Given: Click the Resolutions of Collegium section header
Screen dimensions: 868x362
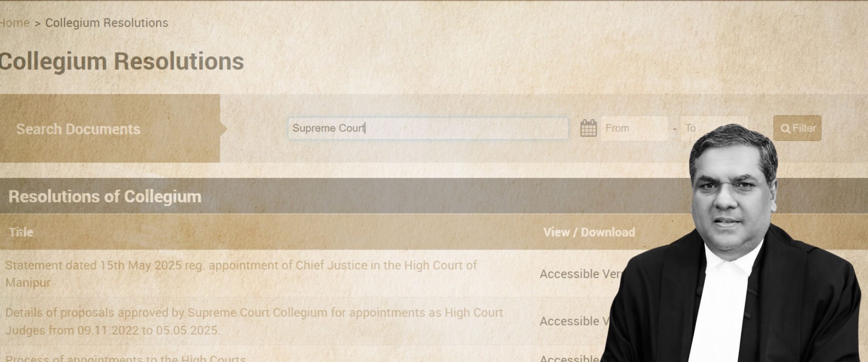Looking at the screenshot, I should 105,196.
